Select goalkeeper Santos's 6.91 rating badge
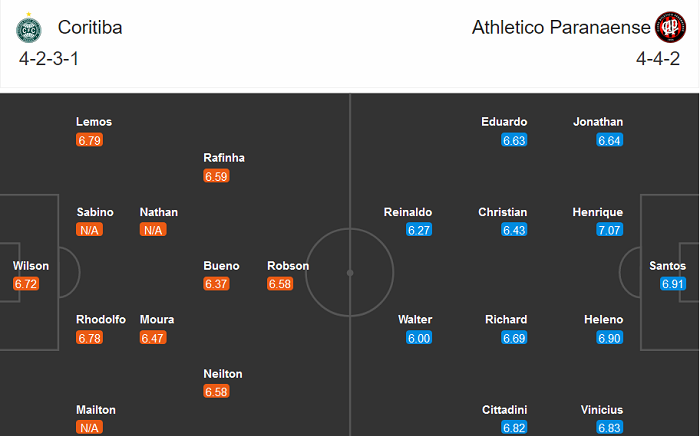This screenshot has height=436, width=700. tap(673, 285)
